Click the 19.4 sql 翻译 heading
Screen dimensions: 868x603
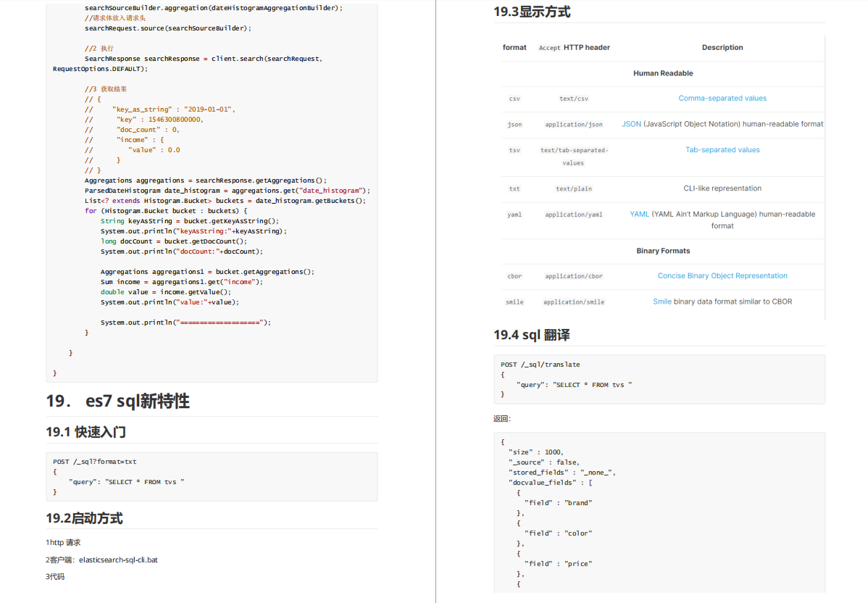click(x=531, y=334)
